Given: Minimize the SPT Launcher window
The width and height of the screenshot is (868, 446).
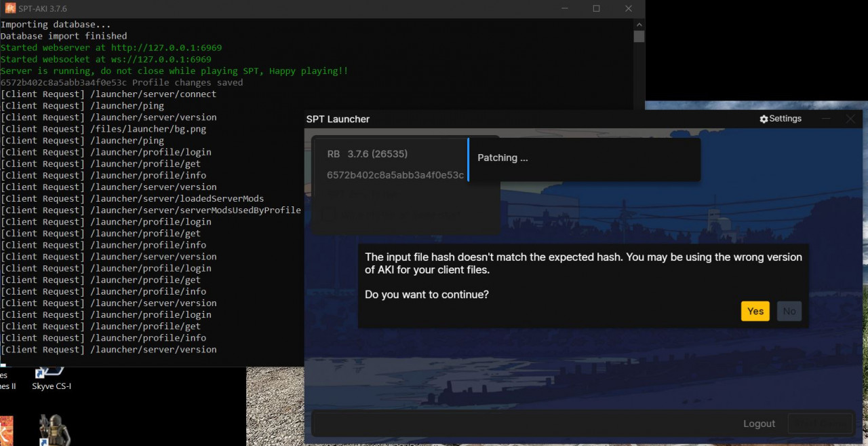Looking at the screenshot, I should [x=825, y=119].
